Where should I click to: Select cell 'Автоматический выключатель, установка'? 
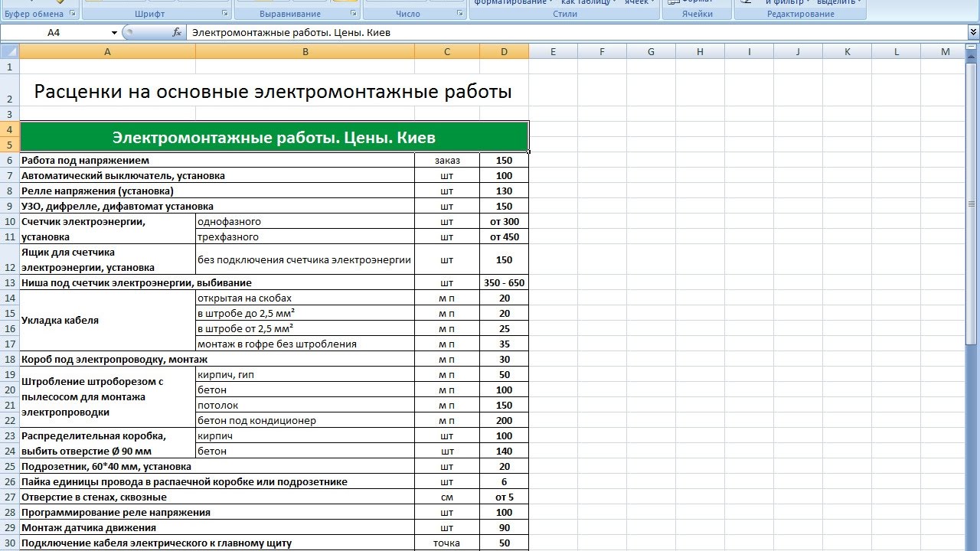tap(217, 175)
